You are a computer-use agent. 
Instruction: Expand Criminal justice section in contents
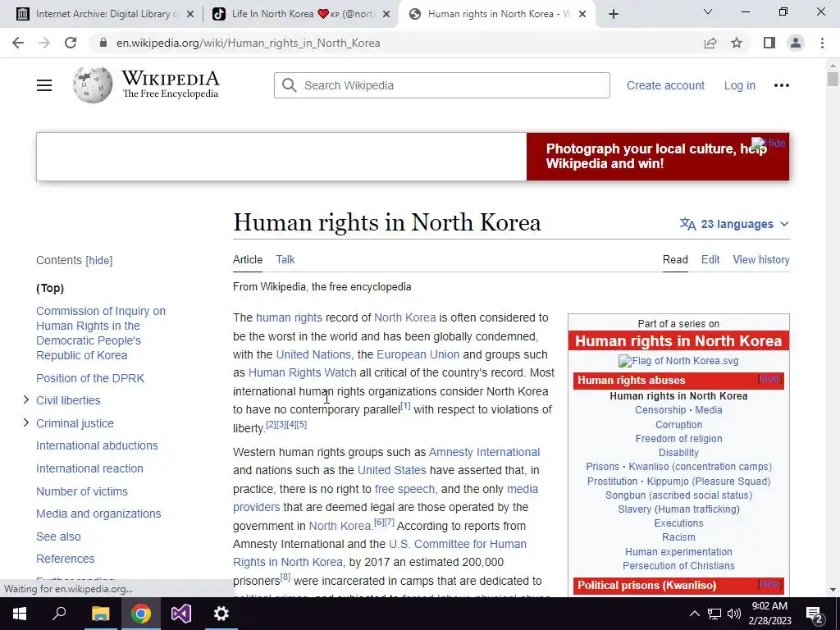tap(25, 422)
